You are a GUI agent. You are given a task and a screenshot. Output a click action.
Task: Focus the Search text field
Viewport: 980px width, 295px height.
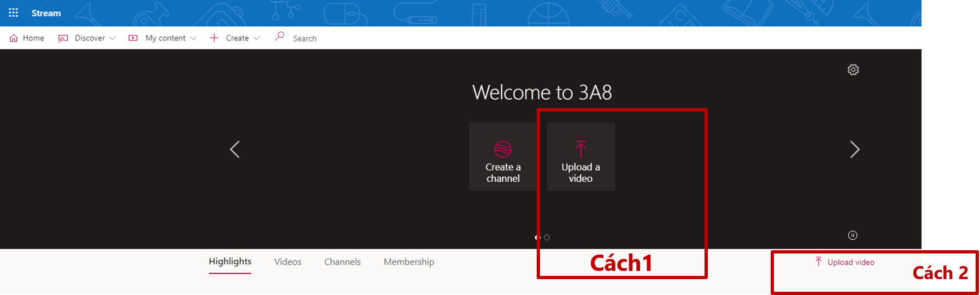[328, 39]
